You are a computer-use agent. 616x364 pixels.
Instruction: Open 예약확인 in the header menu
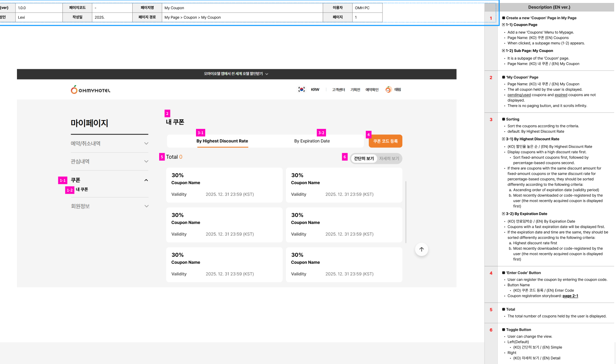click(372, 90)
